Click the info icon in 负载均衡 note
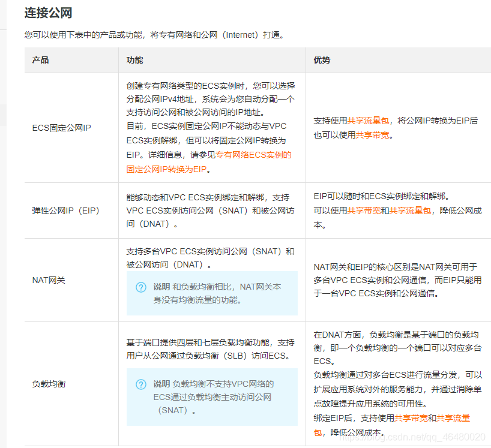This screenshot has width=491, height=448. click(141, 384)
